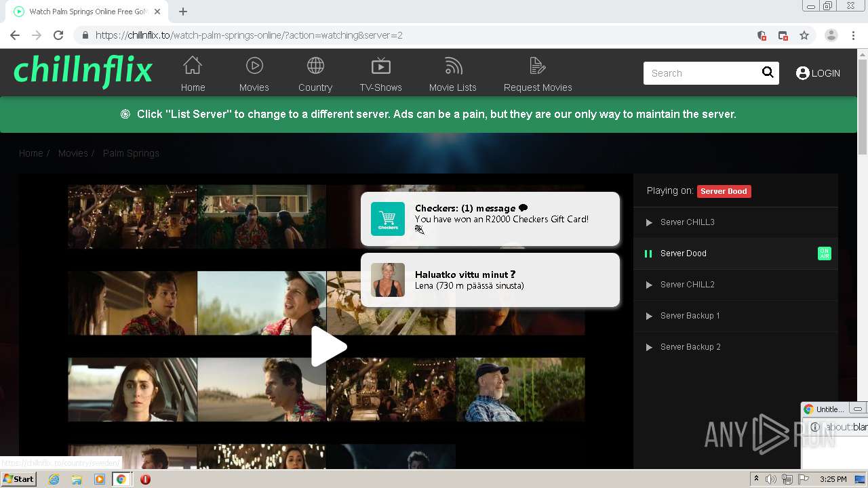The height and width of the screenshot is (488, 868).
Task: Click the Untitled popup window title
Action: click(x=830, y=409)
